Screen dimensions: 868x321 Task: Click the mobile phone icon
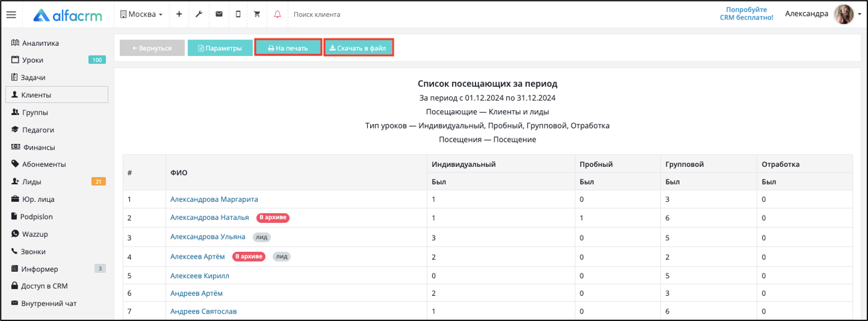point(238,15)
